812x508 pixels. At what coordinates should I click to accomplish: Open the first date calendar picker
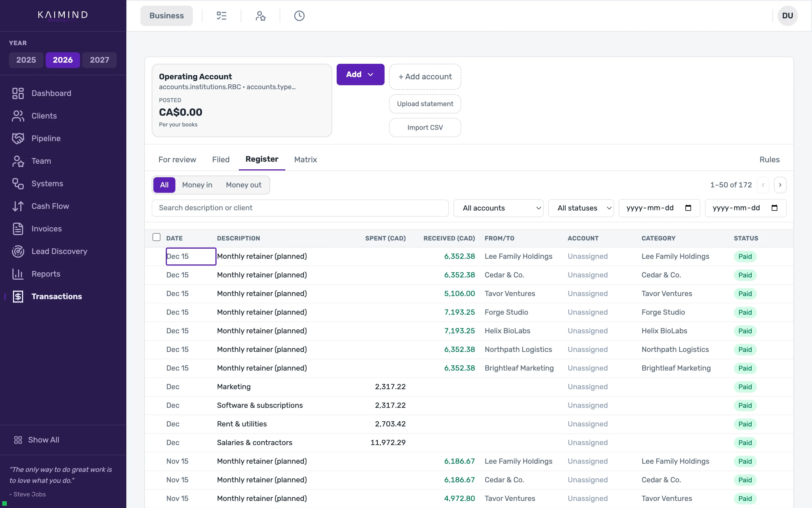coord(688,208)
